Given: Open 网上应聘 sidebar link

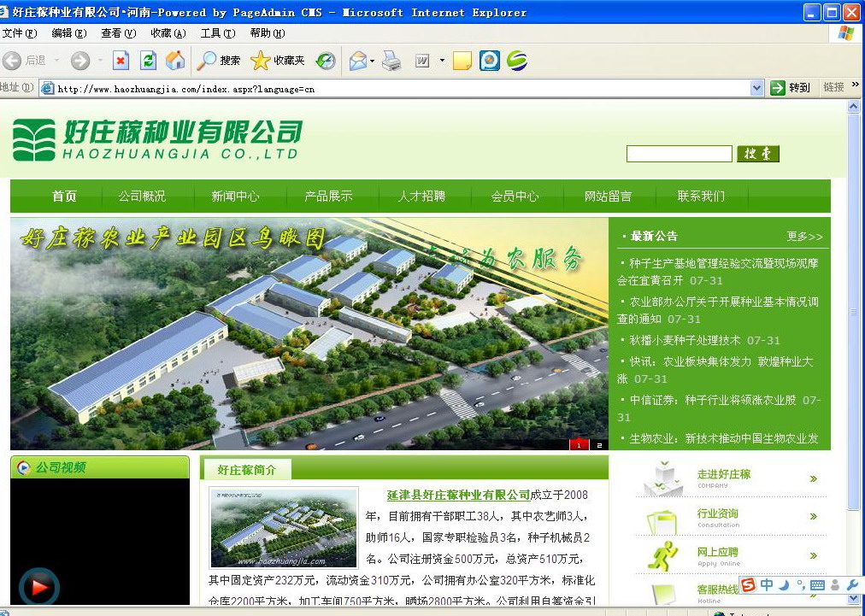Looking at the screenshot, I should tap(717, 551).
